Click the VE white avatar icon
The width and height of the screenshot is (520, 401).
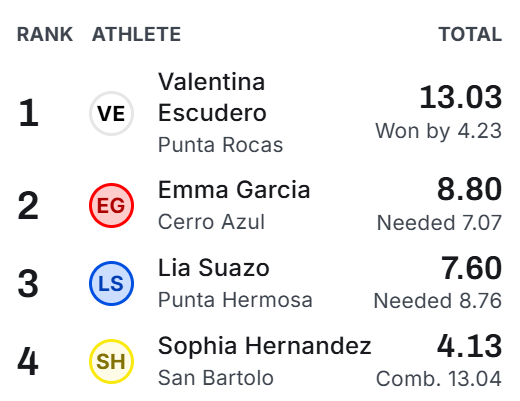[111, 113]
